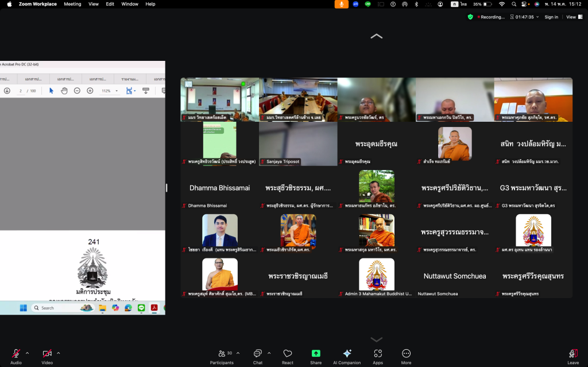Open the Window menu
Viewport: 588px width, 367px height.
coord(130,4)
